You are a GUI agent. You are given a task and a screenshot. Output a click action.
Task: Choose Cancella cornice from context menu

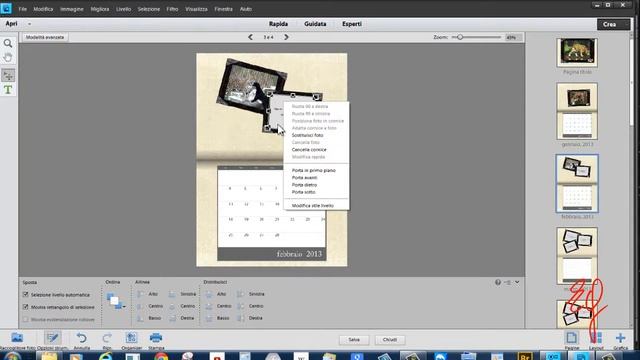tap(309, 150)
